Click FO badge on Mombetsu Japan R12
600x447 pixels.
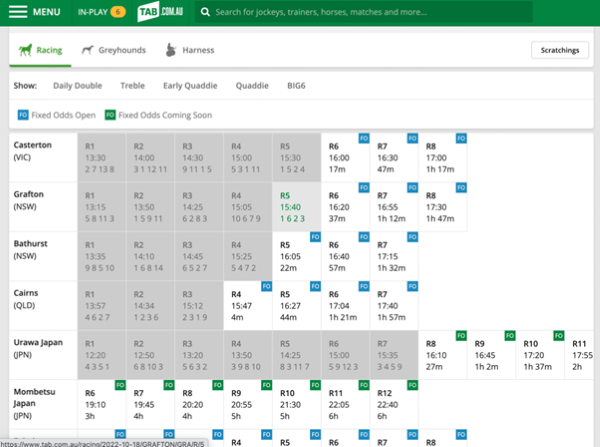coord(412,385)
